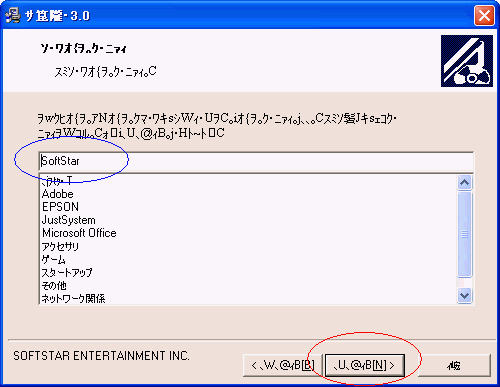Click the Cancel button at bottom right
This screenshot has width=500, height=387.
pos(454,366)
